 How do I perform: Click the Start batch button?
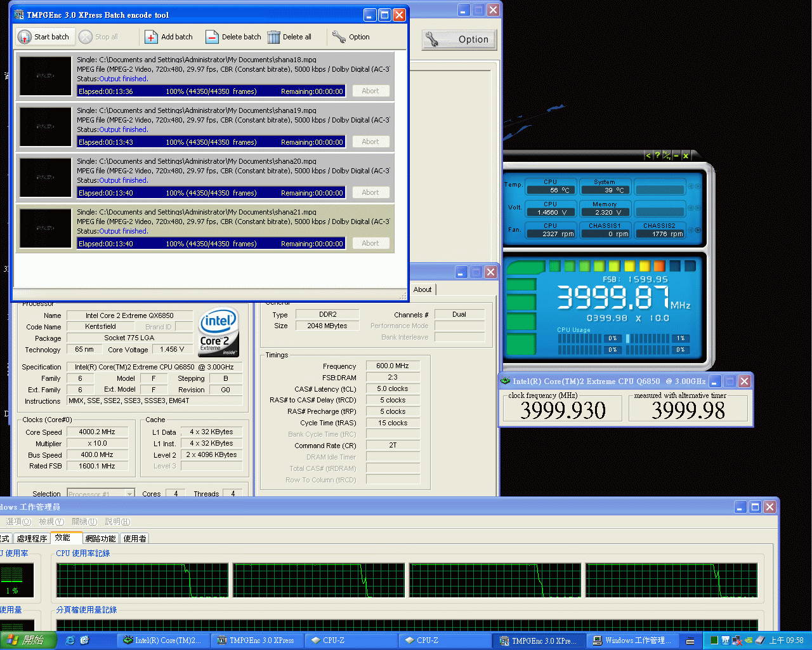point(44,37)
